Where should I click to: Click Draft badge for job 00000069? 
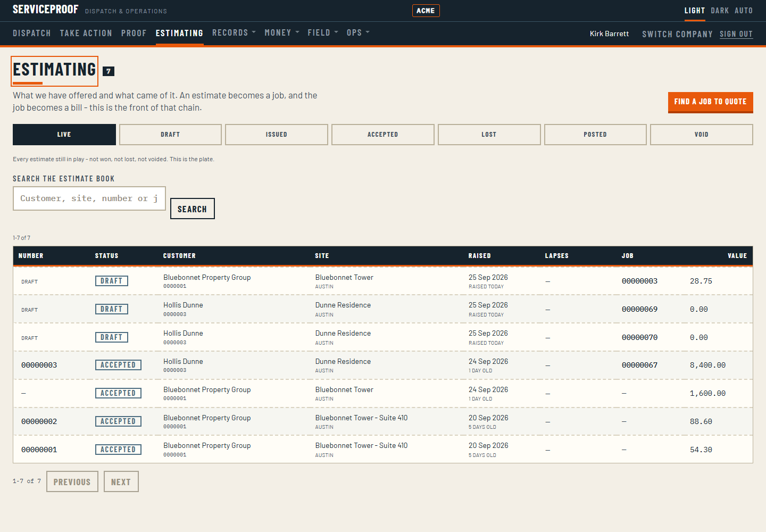pos(112,309)
